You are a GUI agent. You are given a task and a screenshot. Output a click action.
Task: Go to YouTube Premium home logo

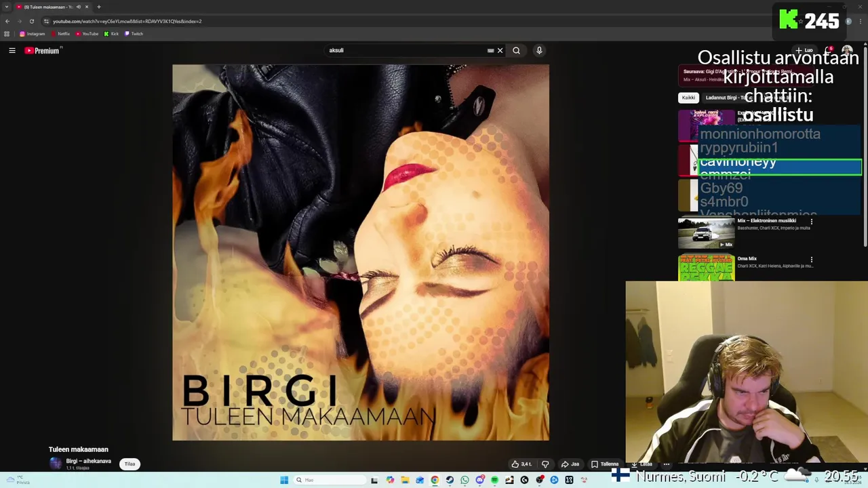pos(43,50)
